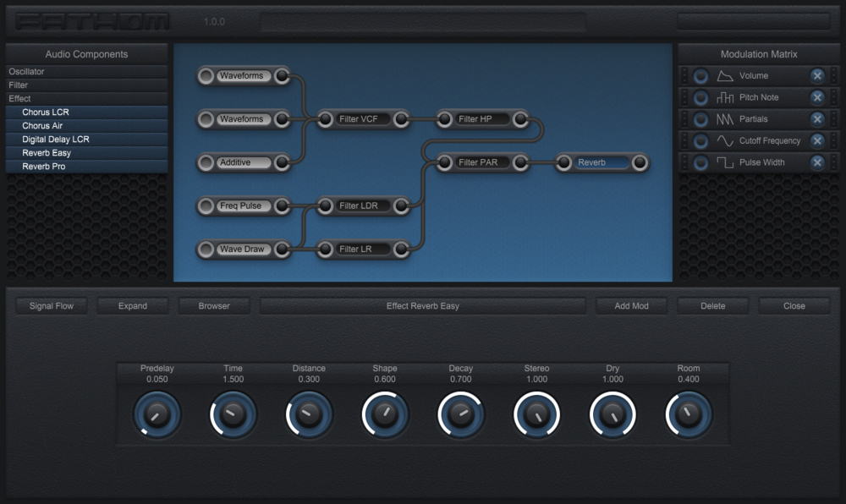Click the Distance knob
Image resolution: width=846 pixels, height=504 pixels.
[x=309, y=414]
